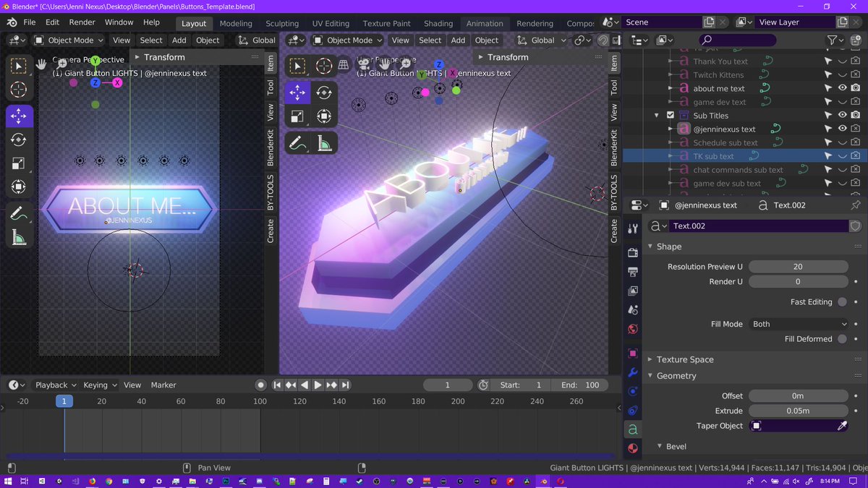Adjust the Resolution Preview U value field
868x488 pixels.
point(798,267)
